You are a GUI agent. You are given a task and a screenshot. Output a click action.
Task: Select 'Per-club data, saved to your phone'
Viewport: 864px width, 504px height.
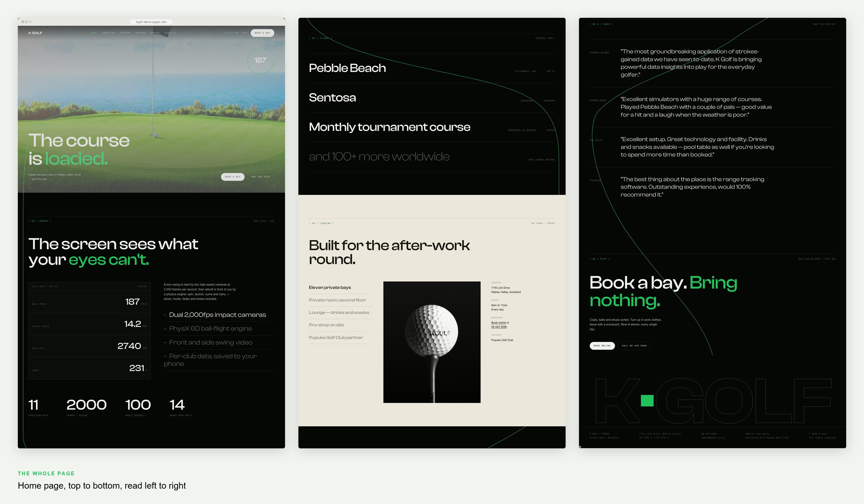coord(219,360)
